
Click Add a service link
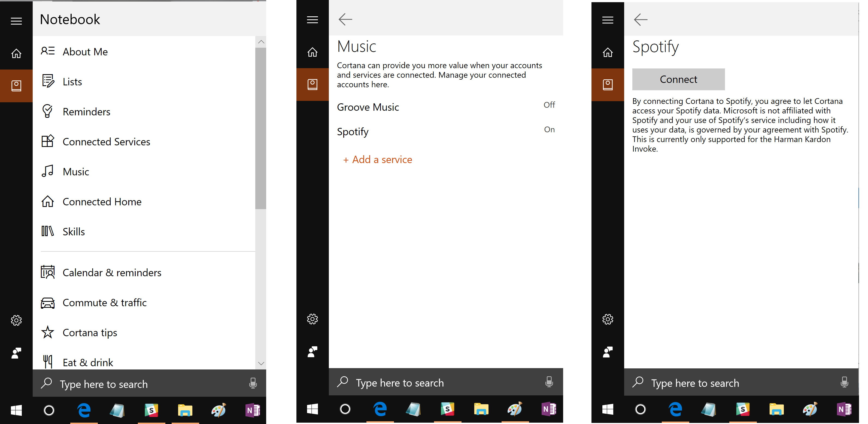pos(377,160)
